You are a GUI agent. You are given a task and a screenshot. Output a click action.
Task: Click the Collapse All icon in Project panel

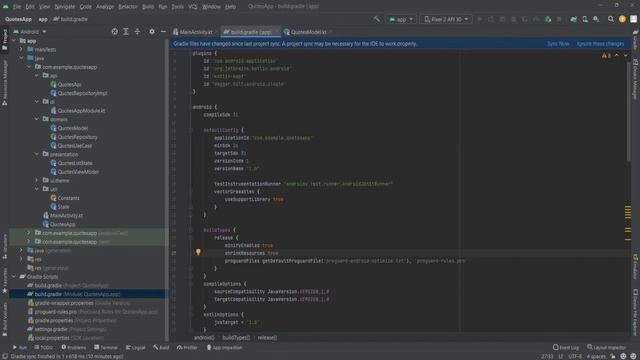point(137,31)
